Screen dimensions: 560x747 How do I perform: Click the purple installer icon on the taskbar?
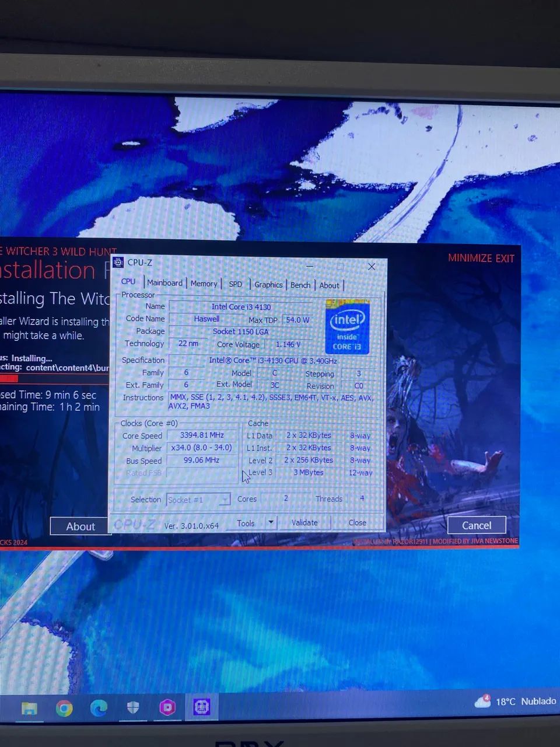click(x=167, y=707)
